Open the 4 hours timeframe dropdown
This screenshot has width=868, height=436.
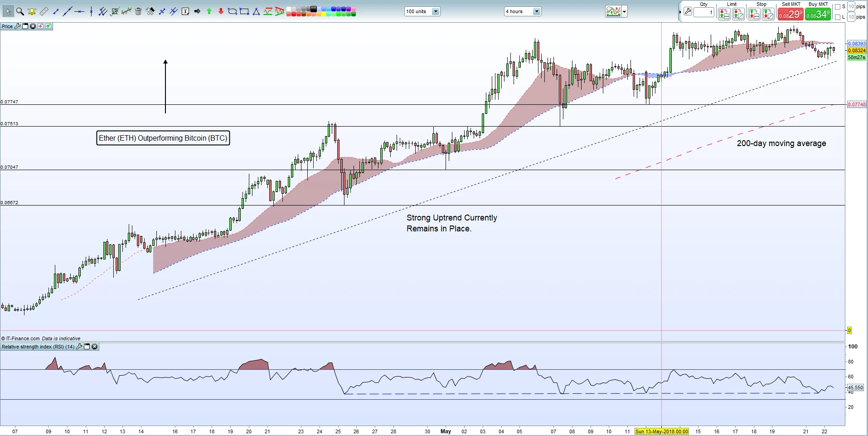pos(523,11)
